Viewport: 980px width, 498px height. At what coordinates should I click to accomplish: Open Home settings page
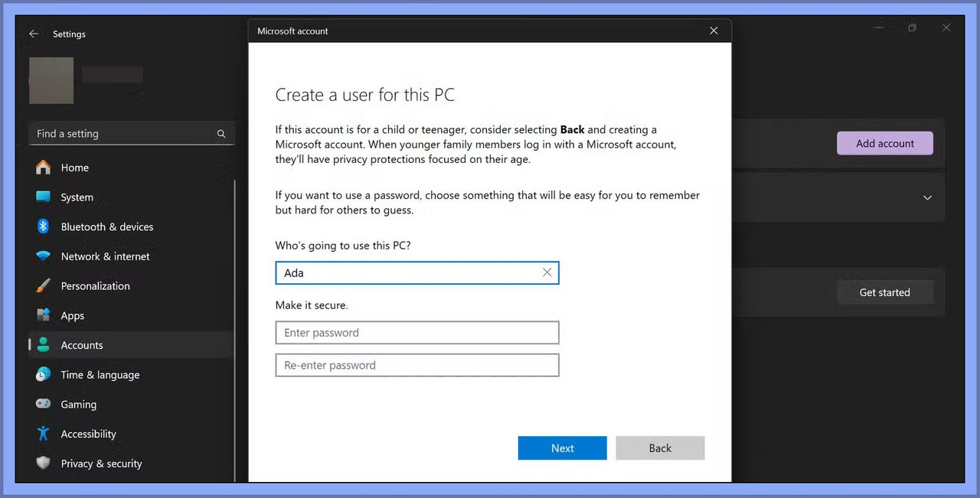click(x=75, y=168)
